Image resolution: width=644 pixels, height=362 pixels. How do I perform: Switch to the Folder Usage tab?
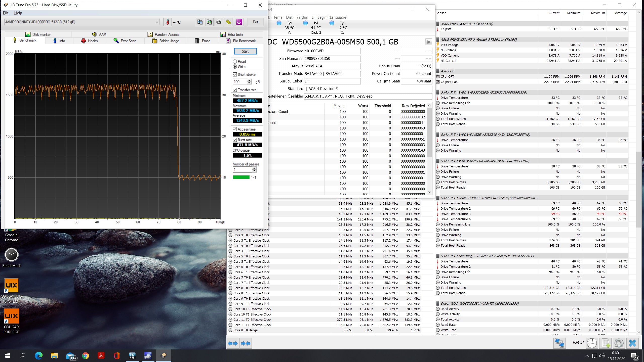point(166,41)
